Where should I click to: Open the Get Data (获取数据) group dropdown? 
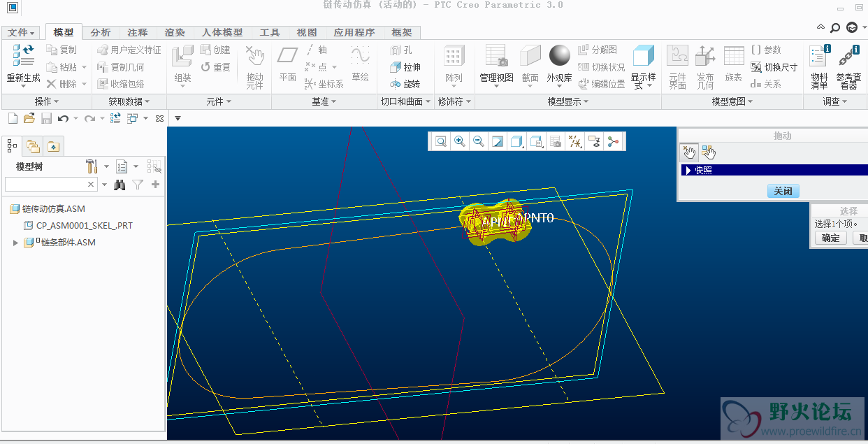click(129, 101)
